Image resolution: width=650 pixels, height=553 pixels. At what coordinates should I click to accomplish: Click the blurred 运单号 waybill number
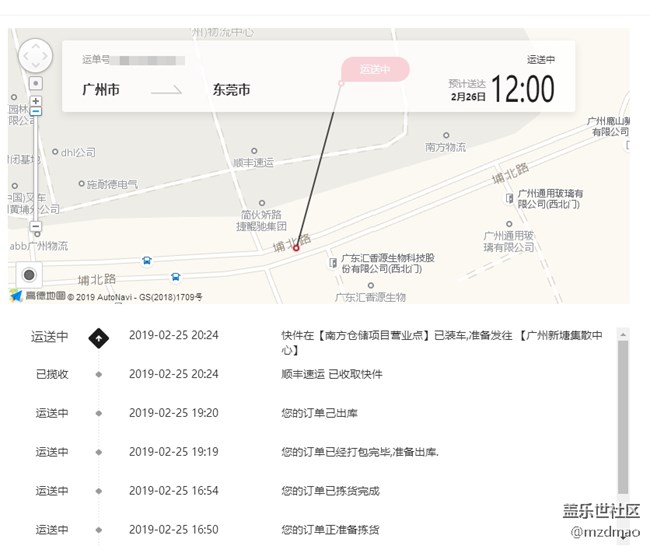[148, 61]
